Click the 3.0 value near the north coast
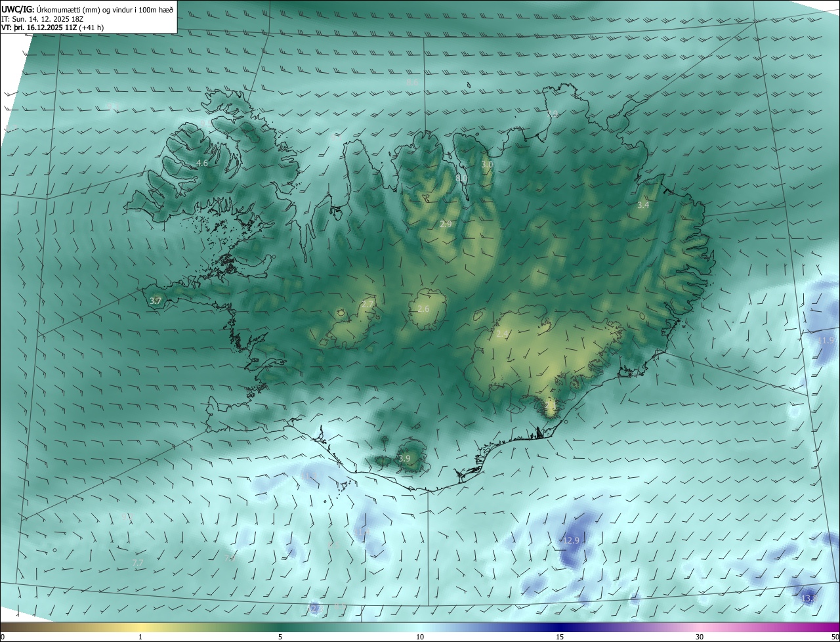 [x=486, y=165]
